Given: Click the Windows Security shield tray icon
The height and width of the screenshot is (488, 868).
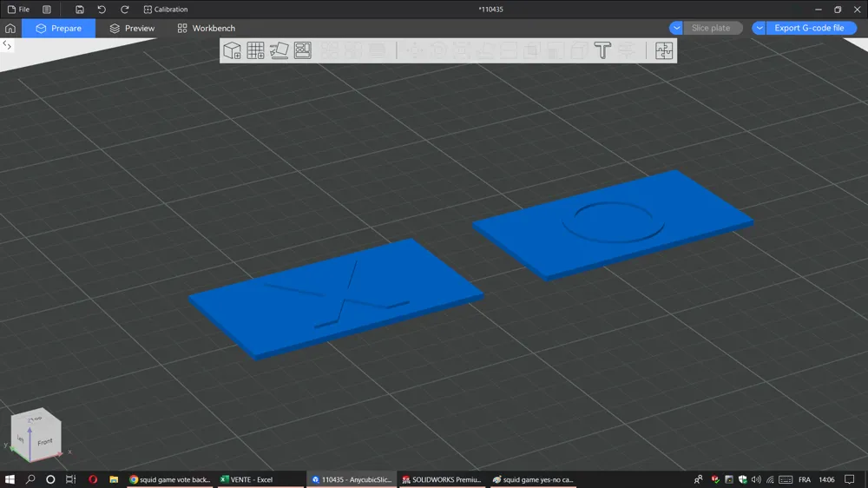Looking at the screenshot, I should (x=743, y=479).
